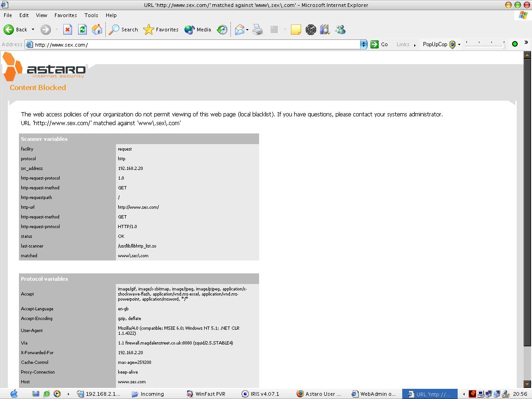532x399 pixels.
Task: Open the Help menu
Action: coord(111,15)
